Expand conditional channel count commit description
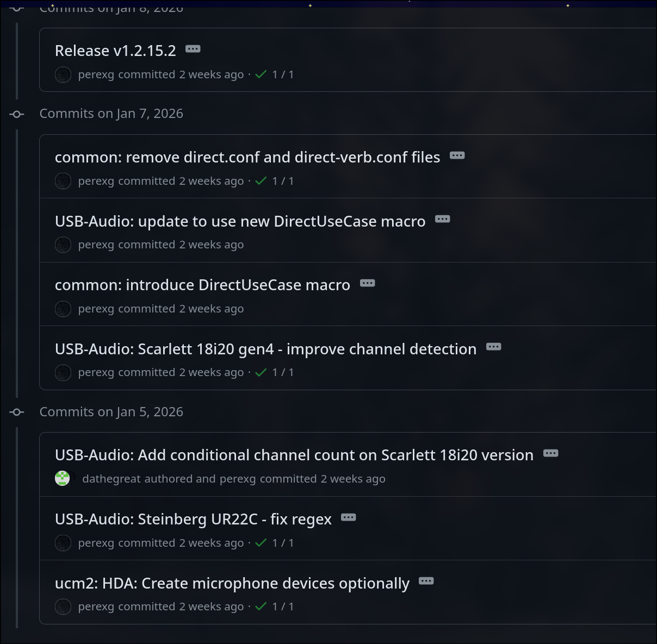 point(550,453)
